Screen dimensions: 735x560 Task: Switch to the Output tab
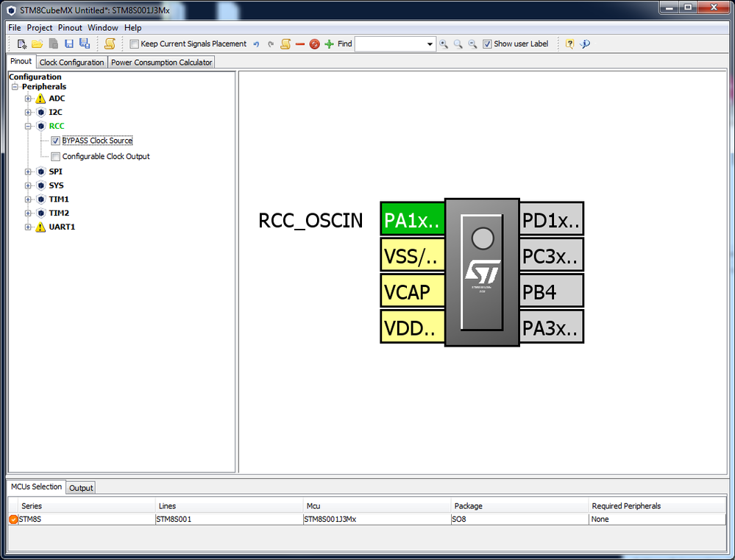pos(81,488)
